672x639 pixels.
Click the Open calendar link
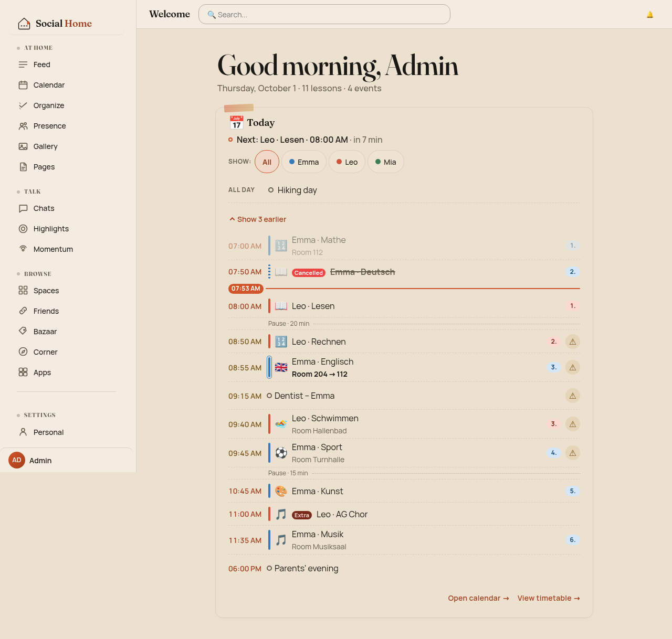click(x=478, y=598)
